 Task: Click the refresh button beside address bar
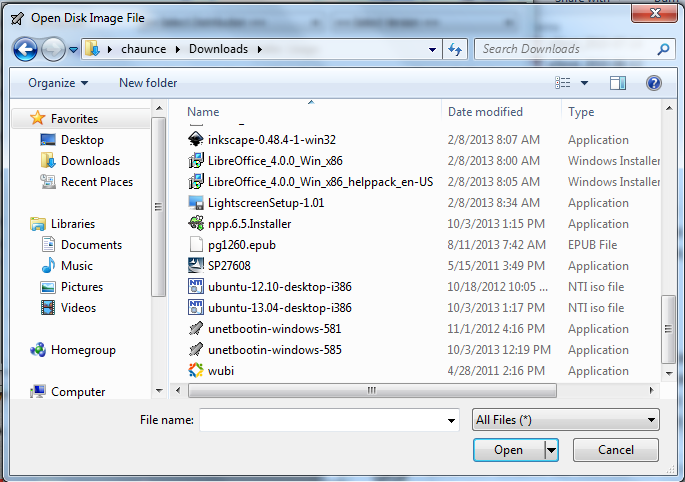[455, 49]
